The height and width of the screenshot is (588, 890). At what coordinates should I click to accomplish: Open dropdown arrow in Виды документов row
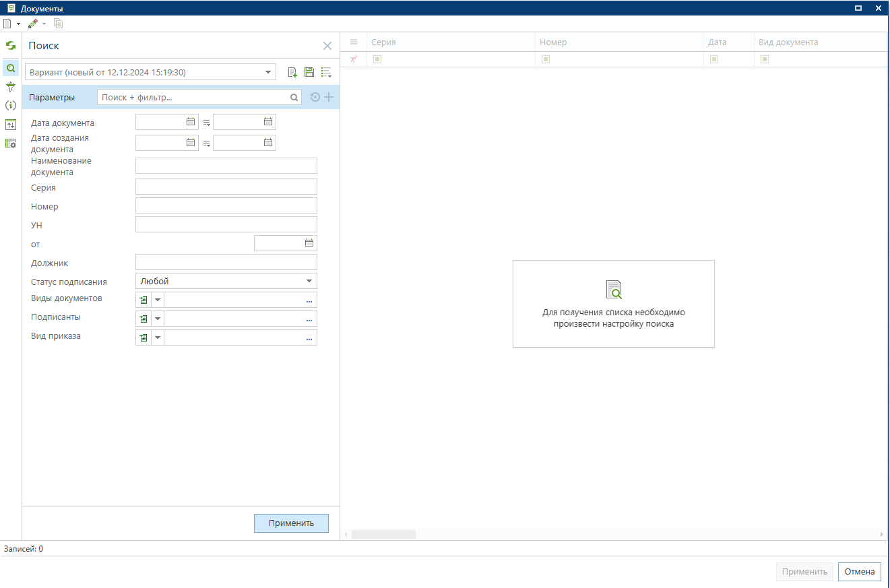[158, 300]
